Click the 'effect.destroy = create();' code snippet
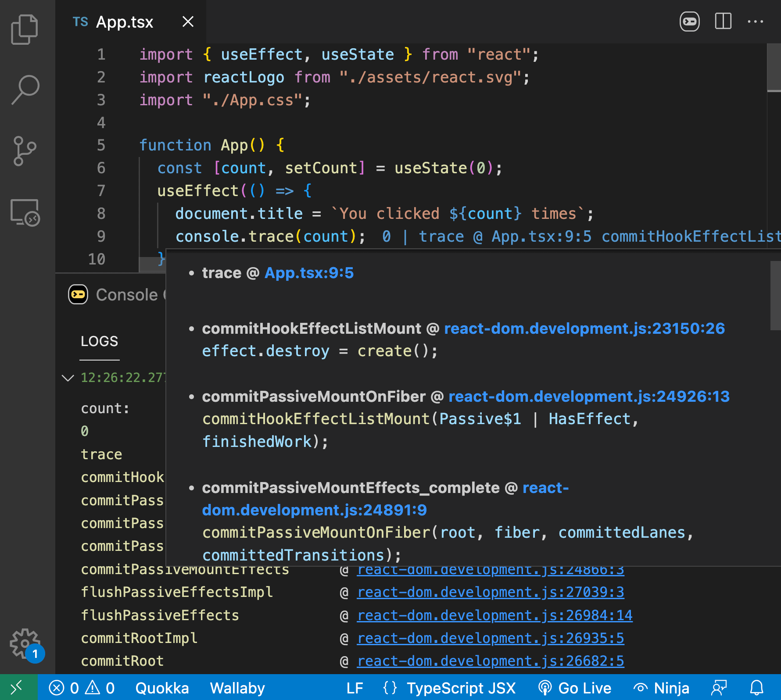 click(x=320, y=351)
